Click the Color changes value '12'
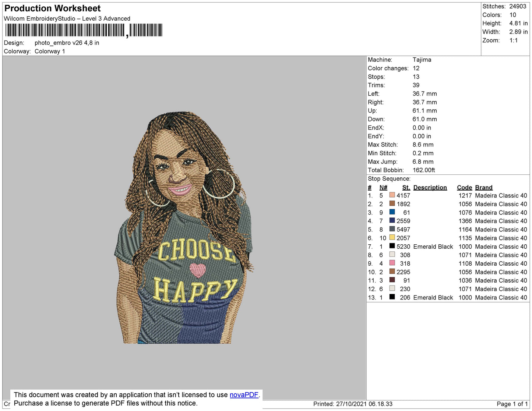Viewport: 532px width, 411px height. tap(416, 68)
